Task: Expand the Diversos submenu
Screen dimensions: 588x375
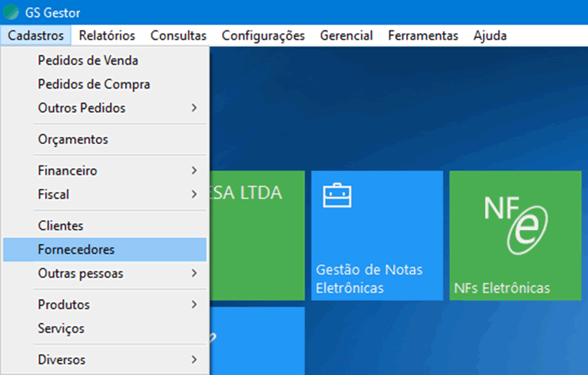Action: point(104,360)
